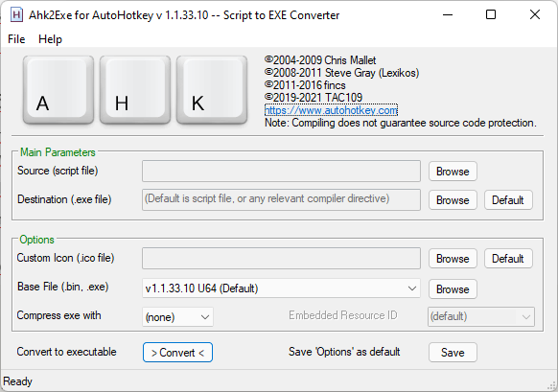Screen dimensions: 558x392
Task: Reset Destination with its Default button
Action: pos(508,200)
